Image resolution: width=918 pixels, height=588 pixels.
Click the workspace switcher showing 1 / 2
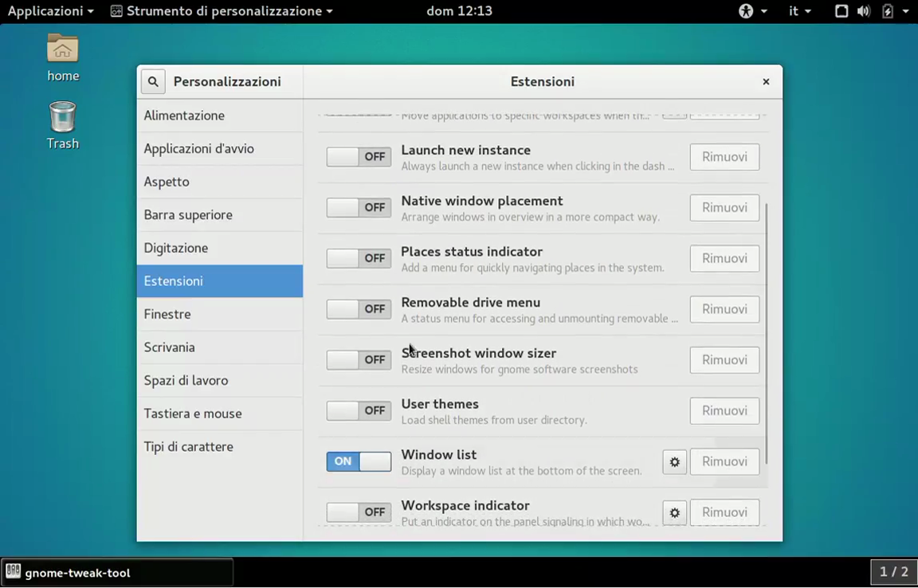[x=893, y=572]
